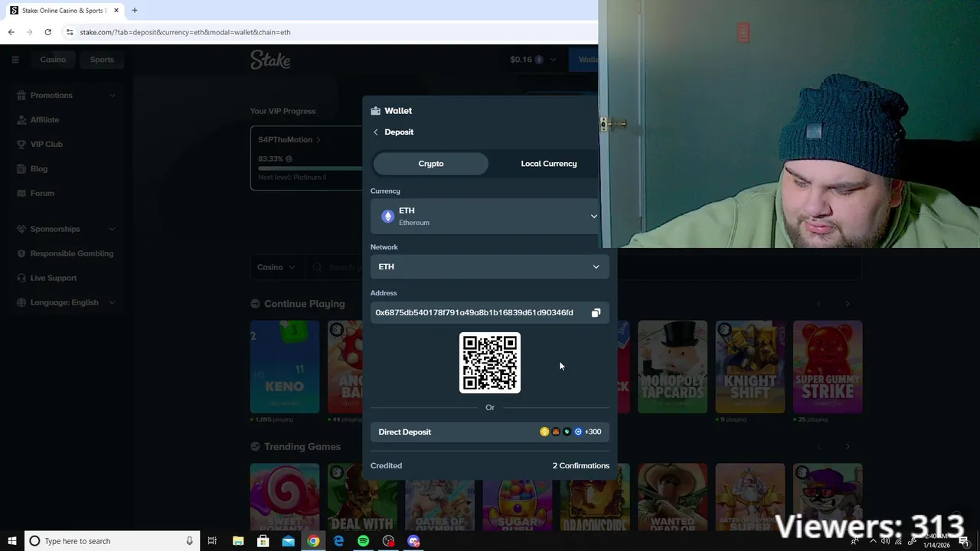Open Spotify from the taskbar

coord(363,541)
